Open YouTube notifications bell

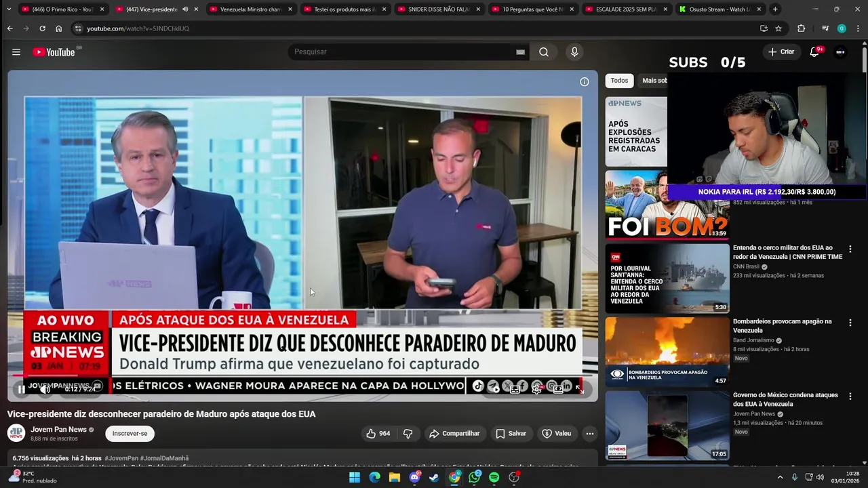(x=815, y=52)
